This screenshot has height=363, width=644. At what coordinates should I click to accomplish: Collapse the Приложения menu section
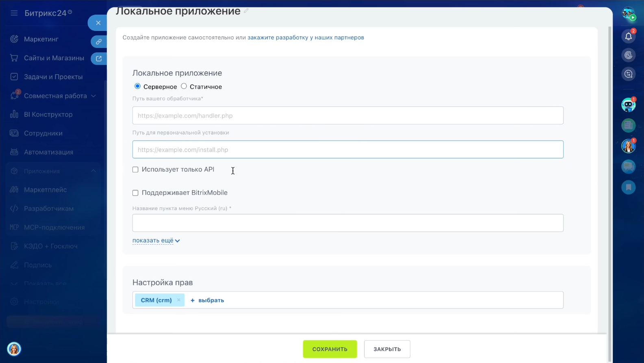pos(93,171)
